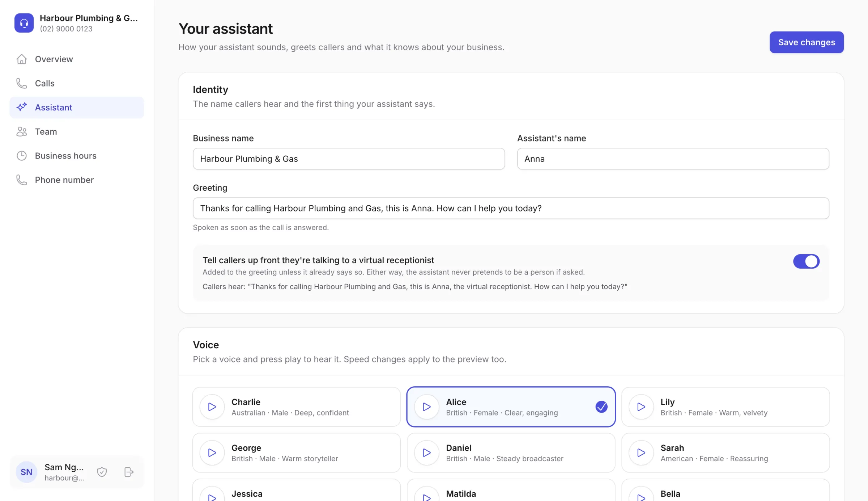
Task: Play the George voice preview
Action: (x=212, y=453)
